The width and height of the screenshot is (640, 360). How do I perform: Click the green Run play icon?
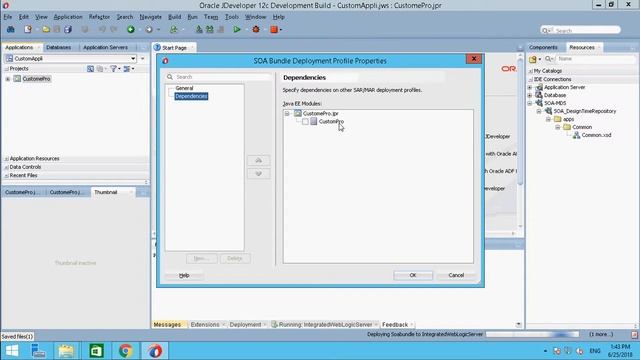coord(236,29)
